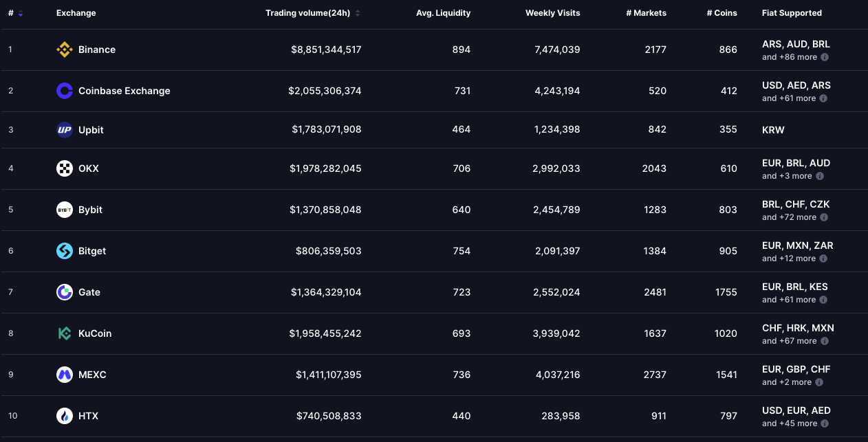Open info icon beside Bitget +12 more

[824, 258]
